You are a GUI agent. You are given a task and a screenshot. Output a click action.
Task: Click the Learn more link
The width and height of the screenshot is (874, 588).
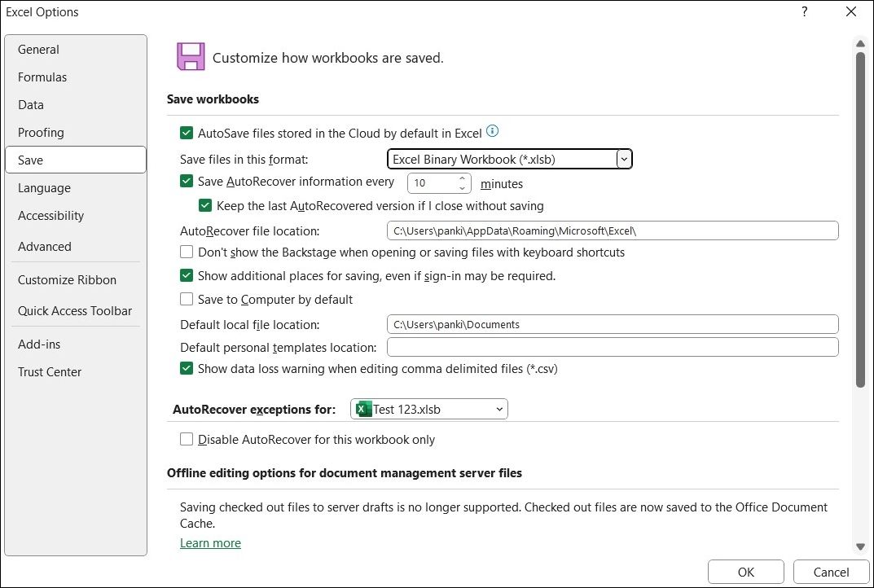point(210,542)
